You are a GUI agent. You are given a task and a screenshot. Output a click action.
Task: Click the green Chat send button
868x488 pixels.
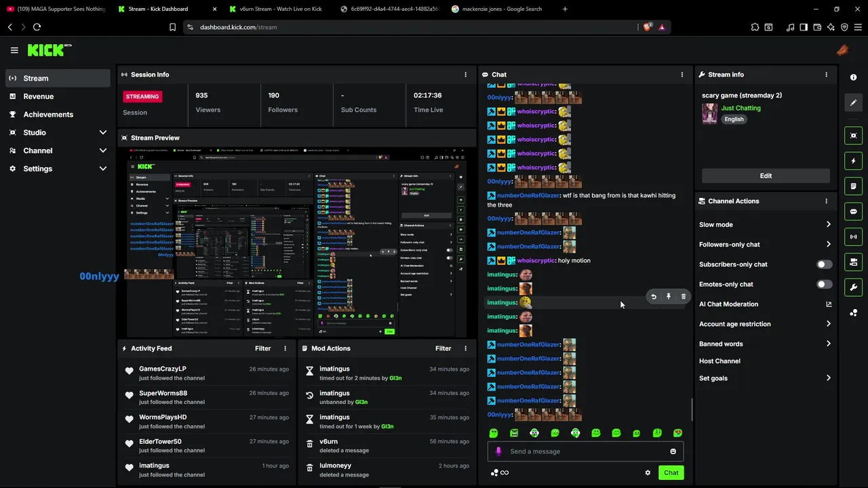671,473
